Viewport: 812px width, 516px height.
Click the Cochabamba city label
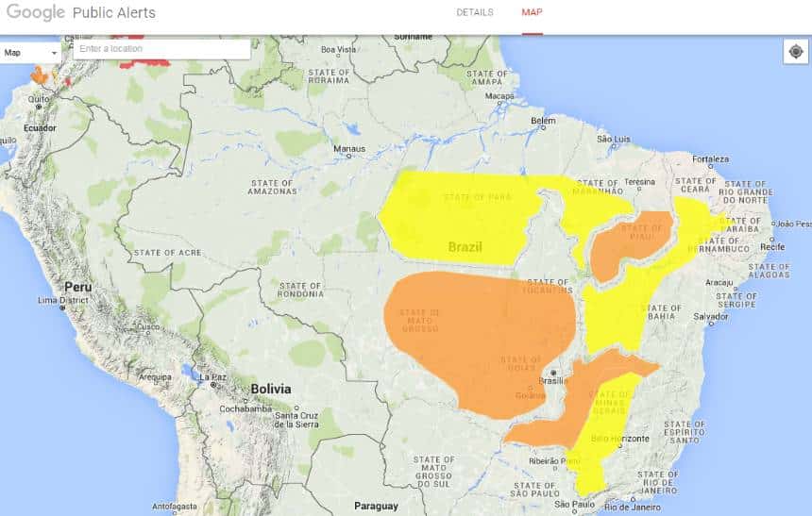[x=245, y=408]
